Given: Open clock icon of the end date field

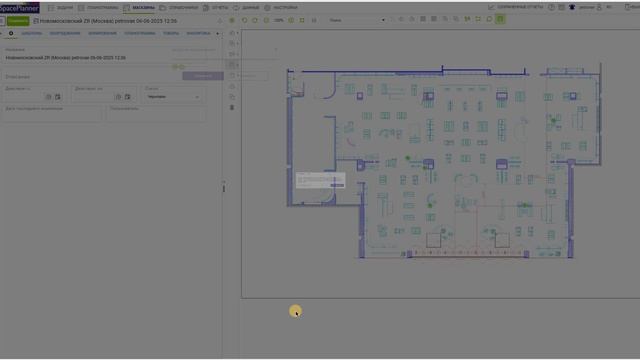Looking at the screenshot, I should pyautogui.click(x=118, y=97).
